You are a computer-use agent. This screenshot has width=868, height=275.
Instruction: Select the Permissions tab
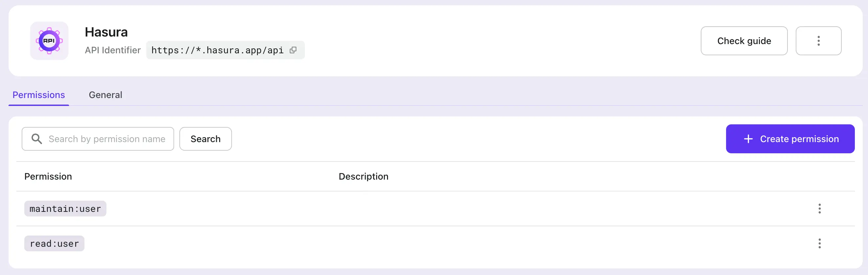pos(38,95)
